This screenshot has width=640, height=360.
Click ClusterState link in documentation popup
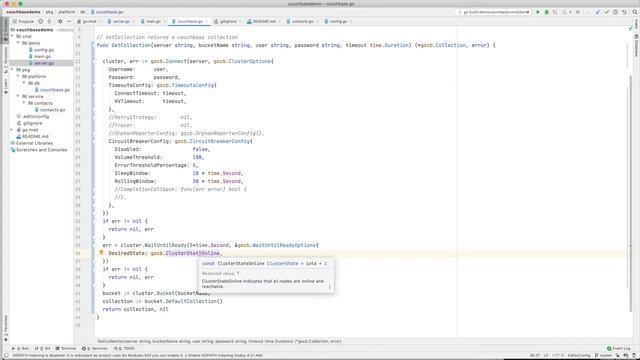coord(282,264)
